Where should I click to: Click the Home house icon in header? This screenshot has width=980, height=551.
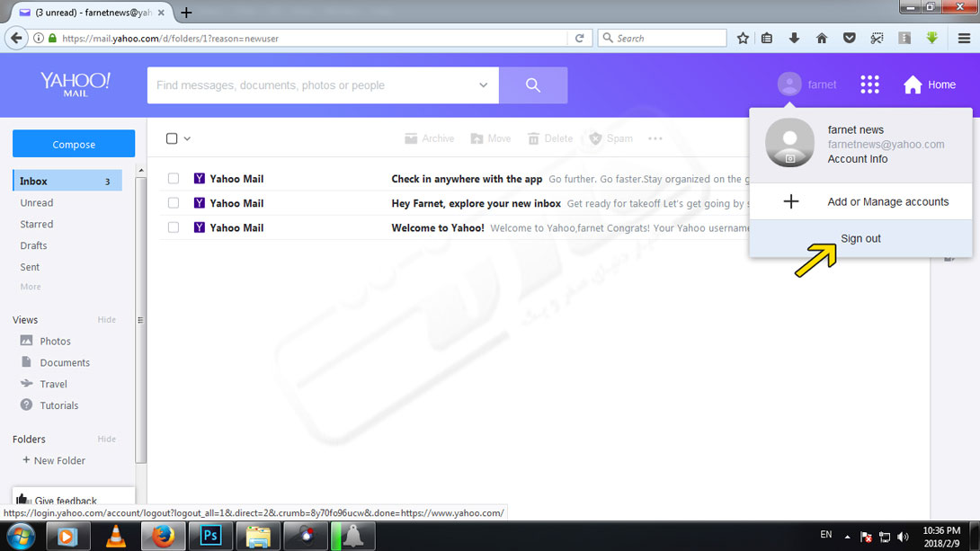[913, 84]
